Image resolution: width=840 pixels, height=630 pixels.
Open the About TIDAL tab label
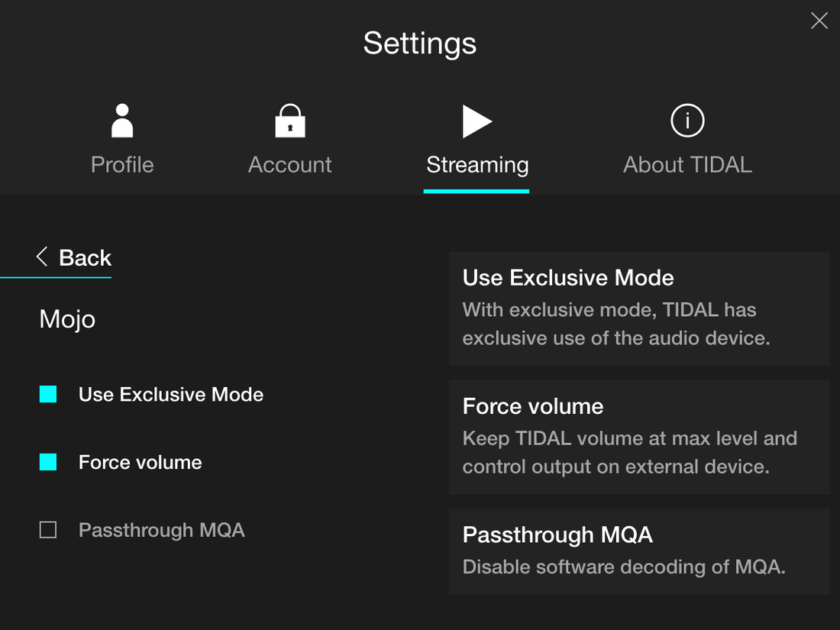687,165
